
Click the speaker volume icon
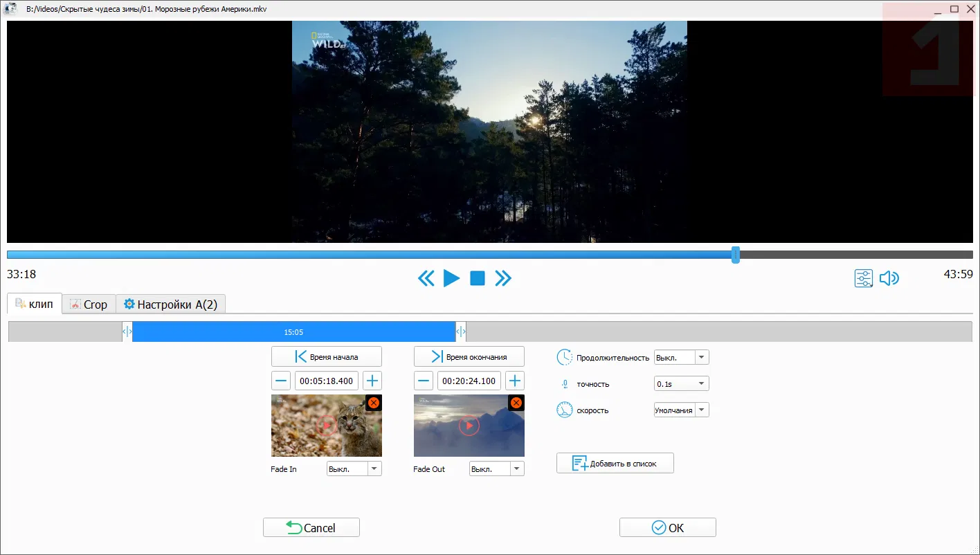pyautogui.click(x=889, y=278)
